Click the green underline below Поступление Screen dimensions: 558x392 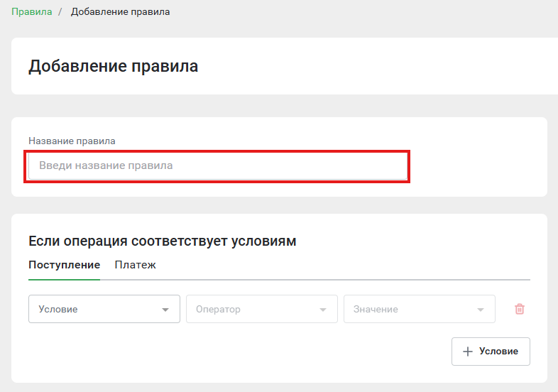[x=65, y=280]
